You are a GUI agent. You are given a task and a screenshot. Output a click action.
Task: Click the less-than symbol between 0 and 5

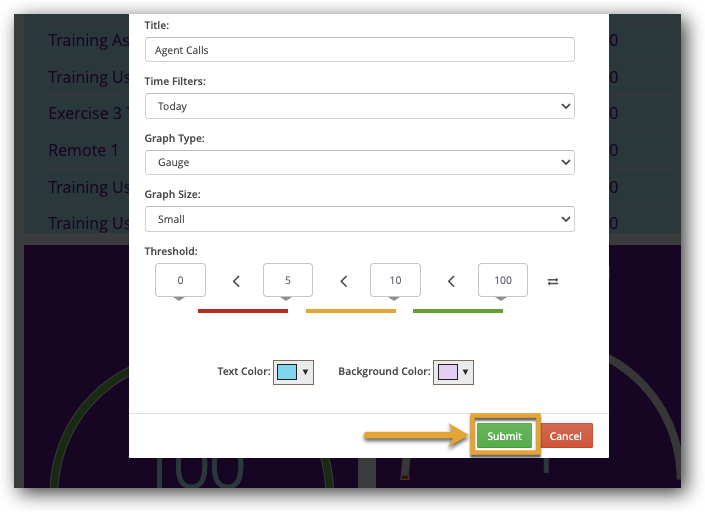[x=236, y=282]
